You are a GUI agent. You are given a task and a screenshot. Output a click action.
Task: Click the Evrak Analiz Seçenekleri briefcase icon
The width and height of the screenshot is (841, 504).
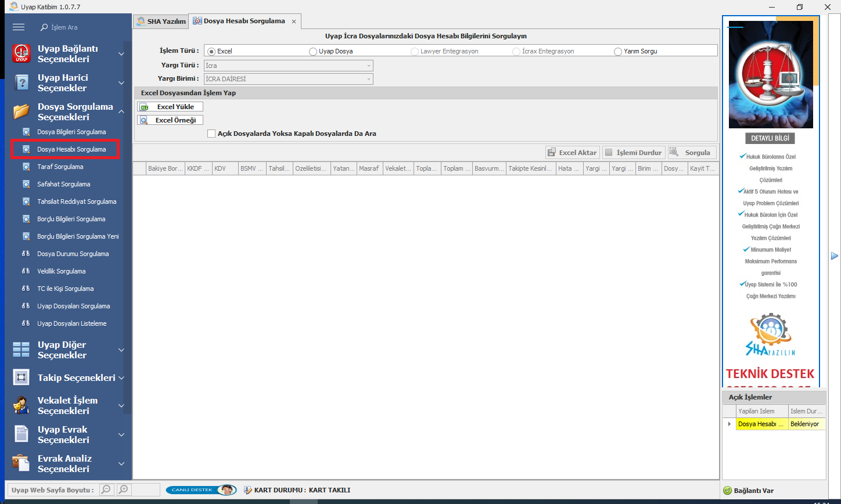[x=21, y=463]
